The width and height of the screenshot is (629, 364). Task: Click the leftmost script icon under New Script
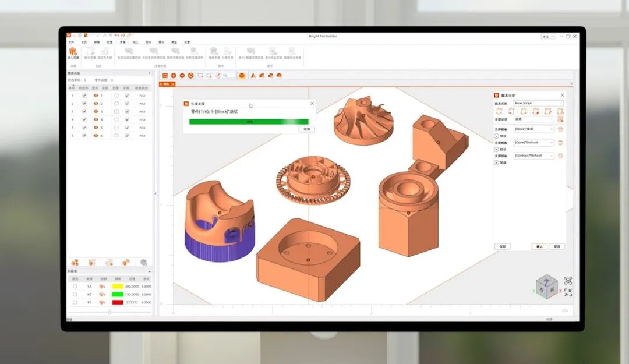(x=500, y=111)
